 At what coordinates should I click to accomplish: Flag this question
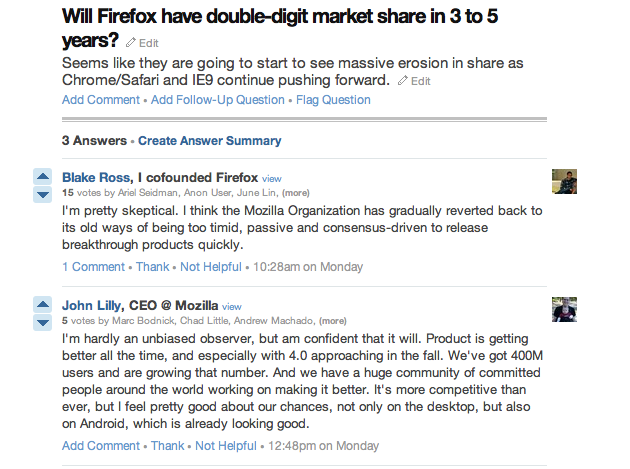333,100
